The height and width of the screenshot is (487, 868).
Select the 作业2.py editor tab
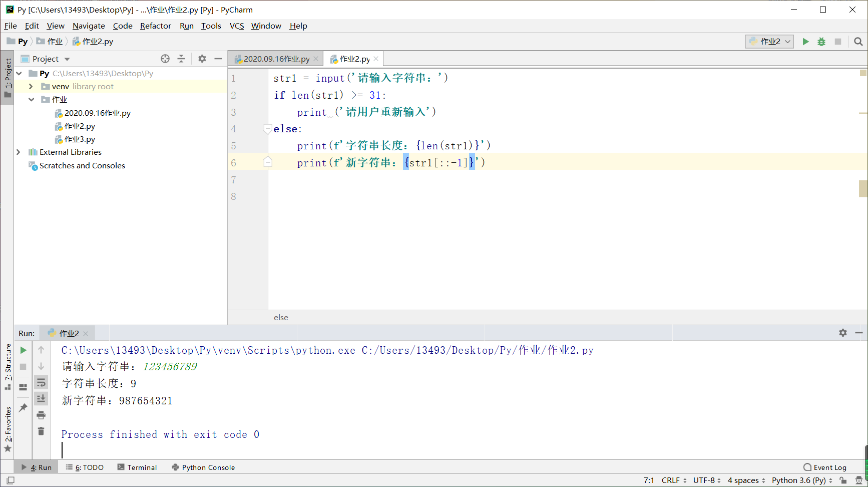[354, 59]
